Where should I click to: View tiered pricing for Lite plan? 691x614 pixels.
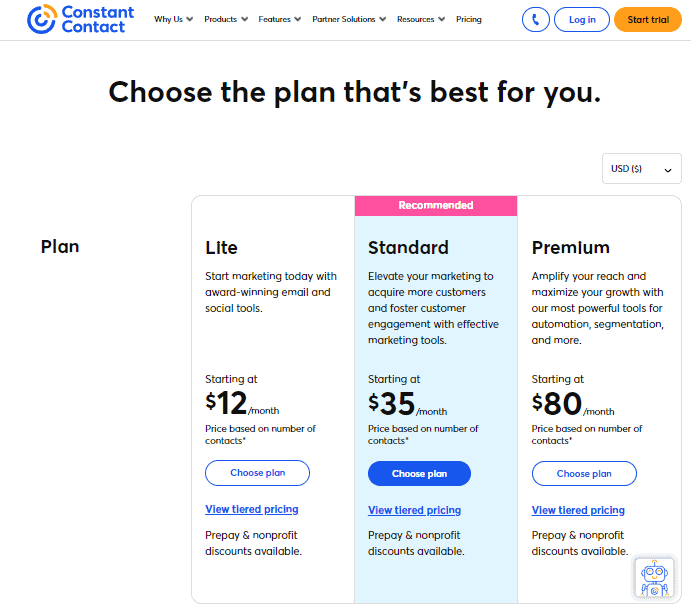point(252,509)
